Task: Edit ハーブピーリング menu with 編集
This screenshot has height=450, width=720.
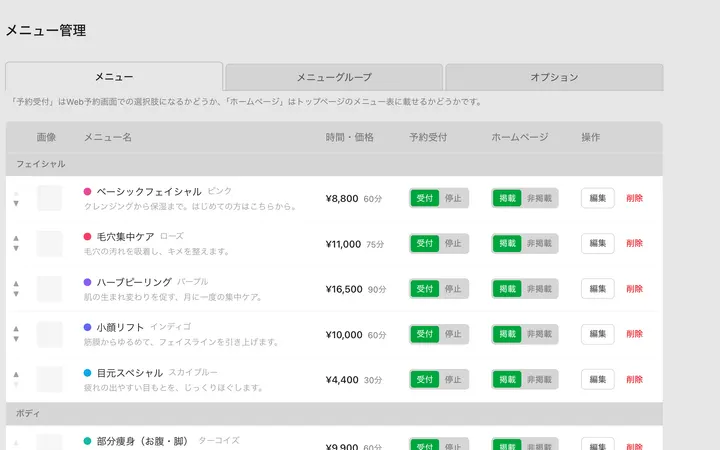Action: pyautogui.click(x=598, y=289)
